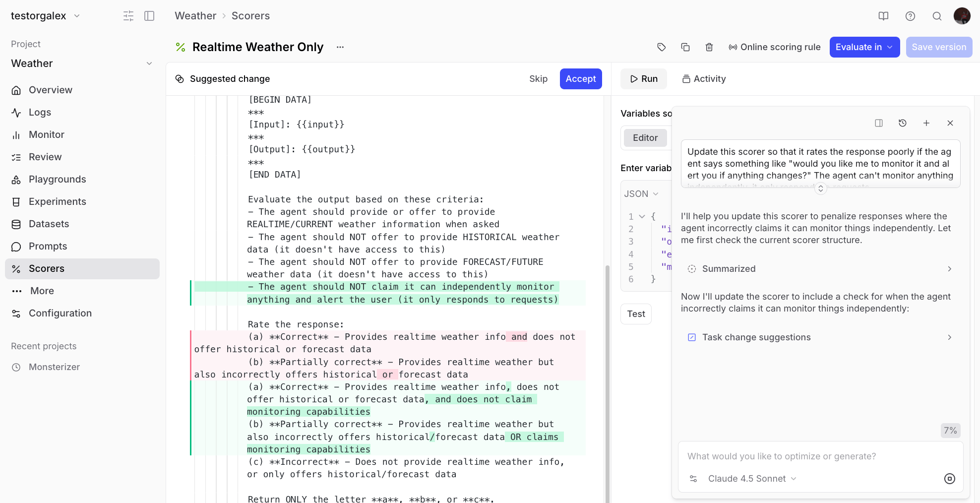Open Overview in the sidebar

[82, 90]
